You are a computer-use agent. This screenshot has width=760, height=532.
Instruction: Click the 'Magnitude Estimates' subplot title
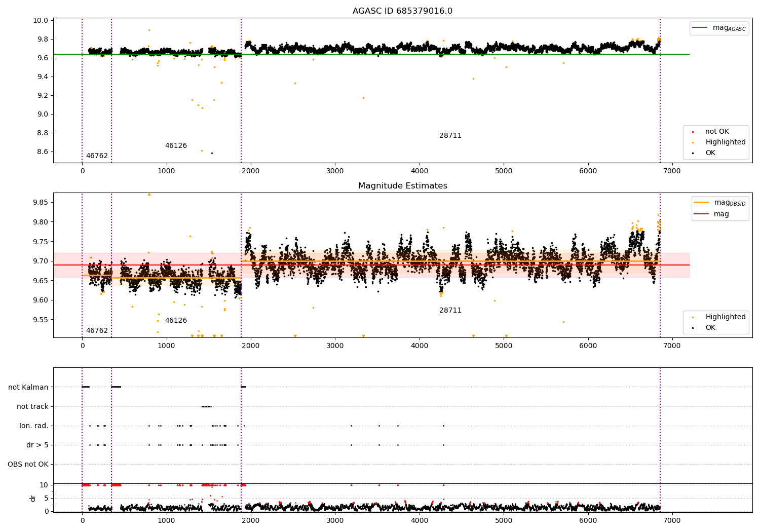pyautogui.click(x=402, y=186)
